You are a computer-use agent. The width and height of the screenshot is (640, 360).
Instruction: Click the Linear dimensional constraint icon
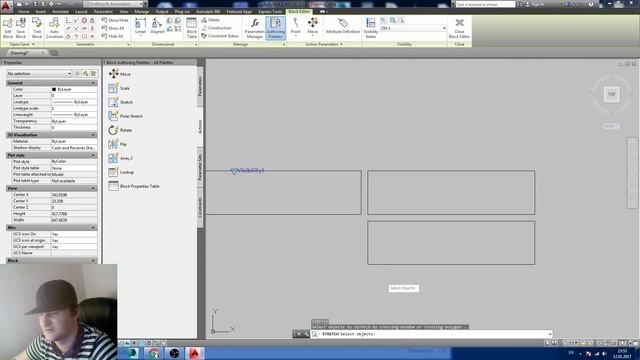[140, 26]
